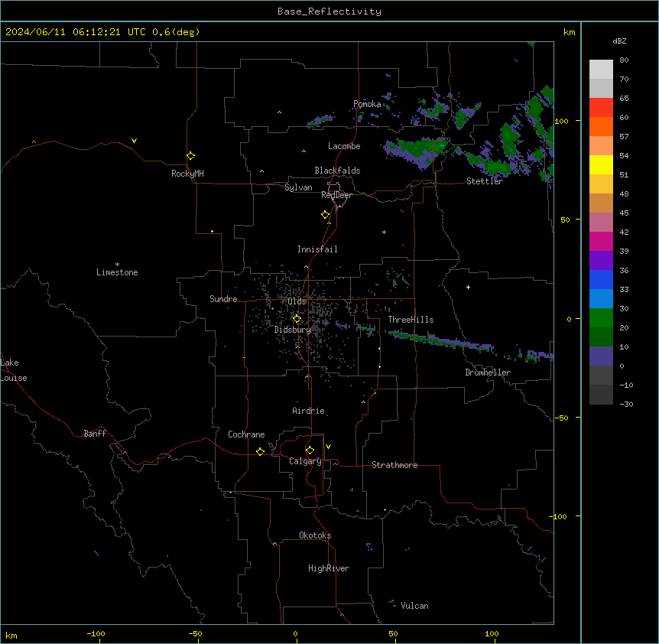Click the Drumheller town label

tap(488, 372)
